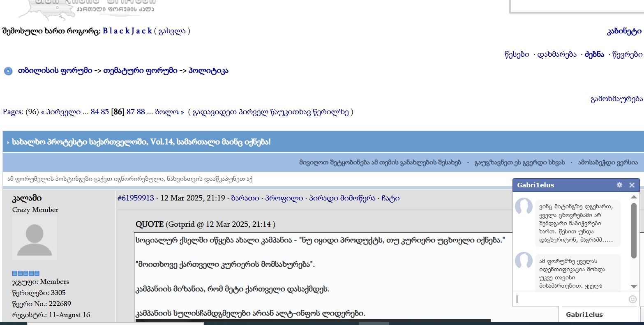Open the კაბინეტი control panel
Screen dimensions: 644x325
point(624,31)
